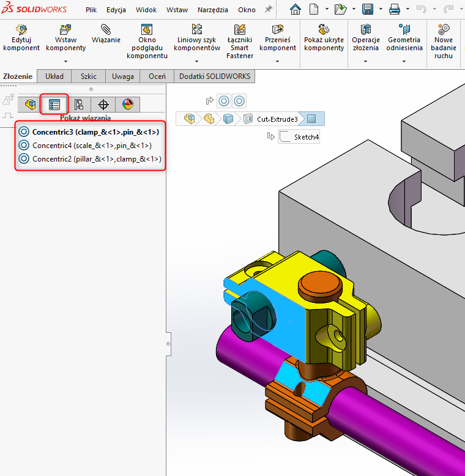Click the arrow icon left of concentric mates

(x=209, y=101)
